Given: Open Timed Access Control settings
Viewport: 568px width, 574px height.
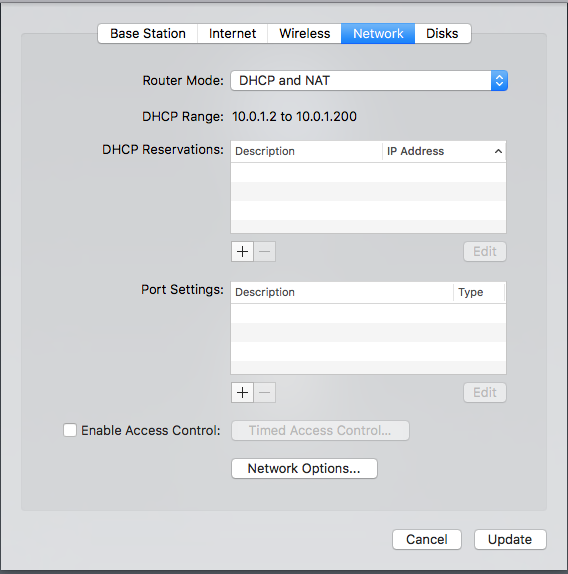Looking at the screenshot, I should point(320,430).
